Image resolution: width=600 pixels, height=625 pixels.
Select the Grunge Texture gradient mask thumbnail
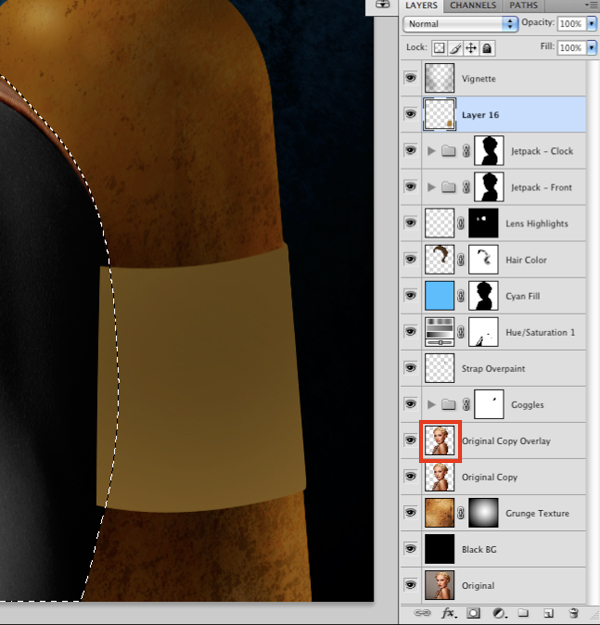point(483,513)
